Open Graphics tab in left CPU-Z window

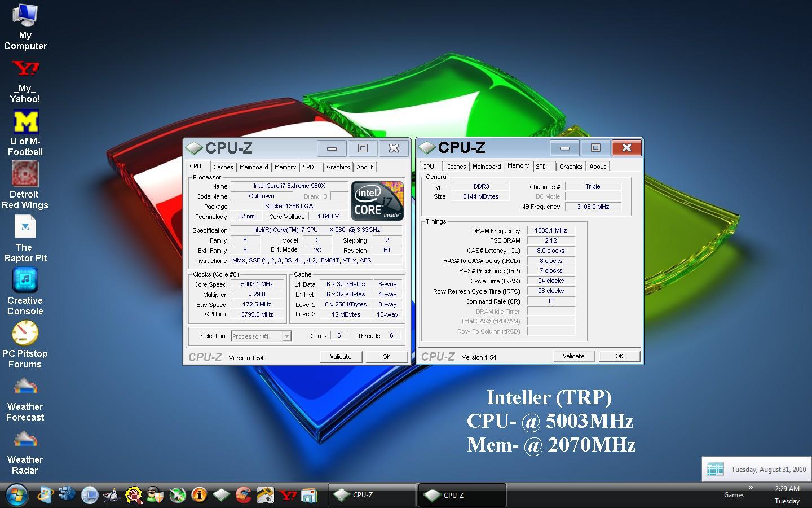pyautogui.click(x=338, y=167)
